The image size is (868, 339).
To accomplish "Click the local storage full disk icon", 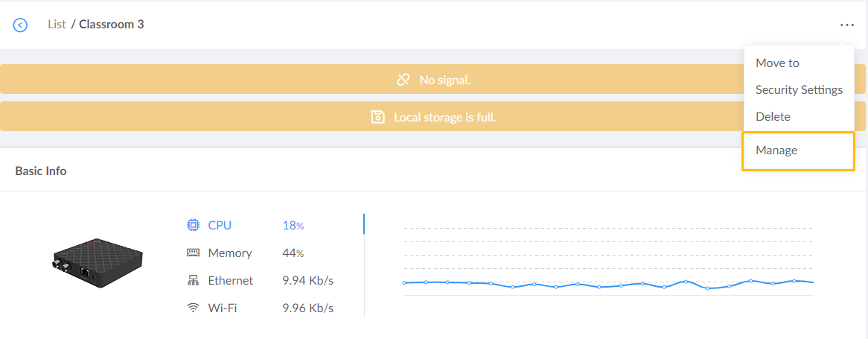I will pyautogui.click(x=377, y=117).
